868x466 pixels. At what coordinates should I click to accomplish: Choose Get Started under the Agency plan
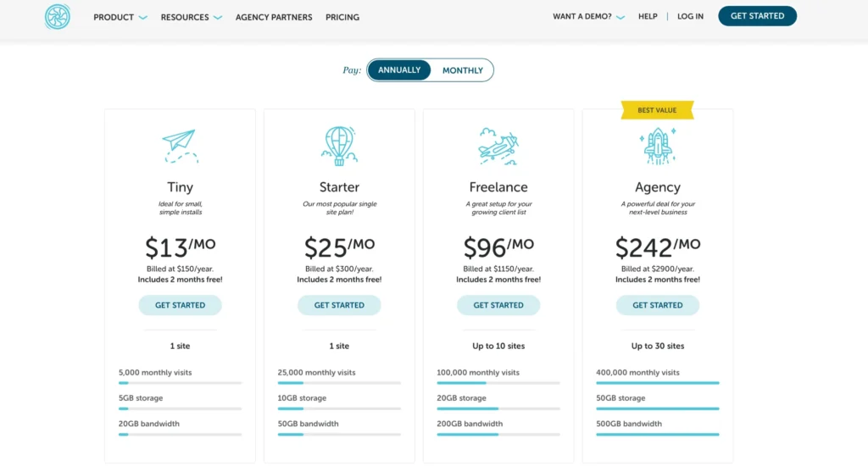tap(658, 305)
